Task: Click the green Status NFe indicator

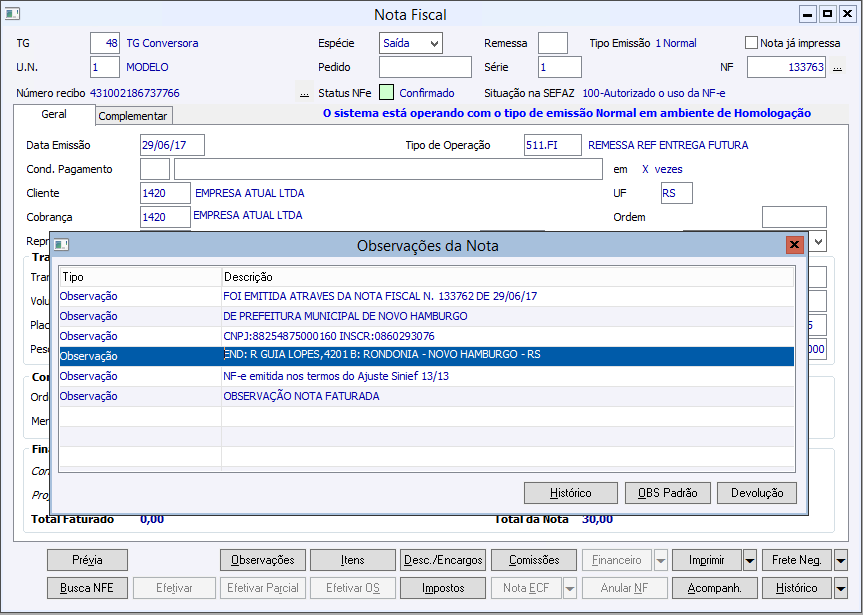Action: click(x=386, y=92)
